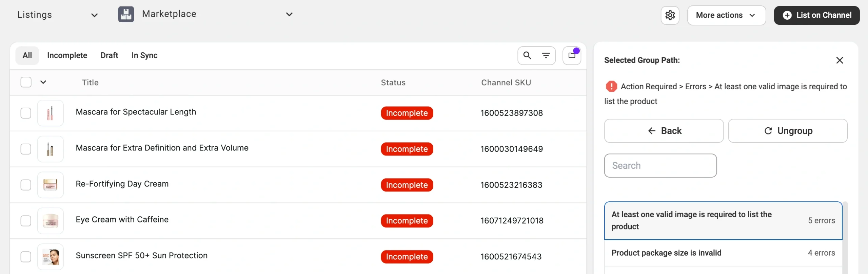Open the settings gear icon
The width and height of the screenshot is (868, 274).
point(670,15)
